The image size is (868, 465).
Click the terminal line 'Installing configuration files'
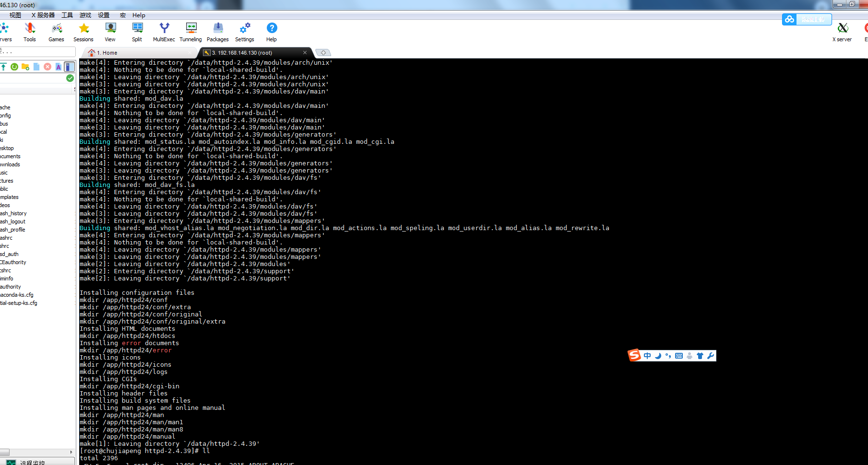(x=137, y=292)
